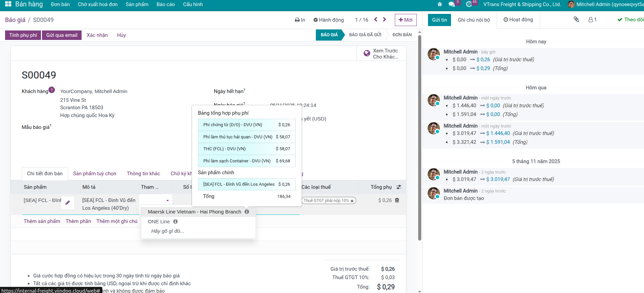Open the chat messages icon

click(x=452, y=4)
